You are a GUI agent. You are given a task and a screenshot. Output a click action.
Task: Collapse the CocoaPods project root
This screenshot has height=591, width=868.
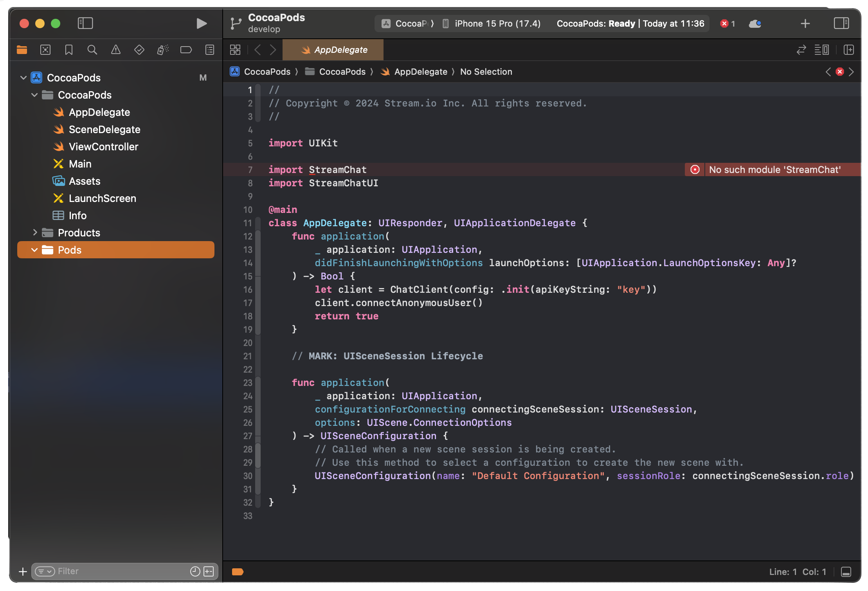(23, 77)
